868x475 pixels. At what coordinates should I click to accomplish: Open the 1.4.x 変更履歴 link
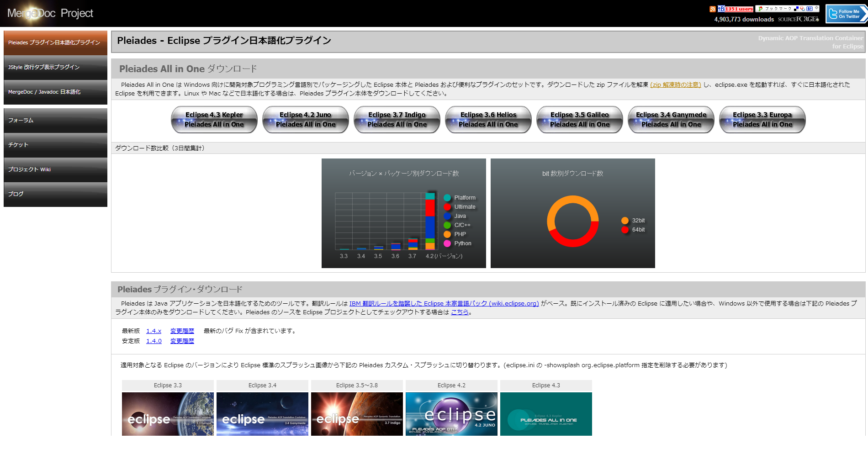click(182, 331)
